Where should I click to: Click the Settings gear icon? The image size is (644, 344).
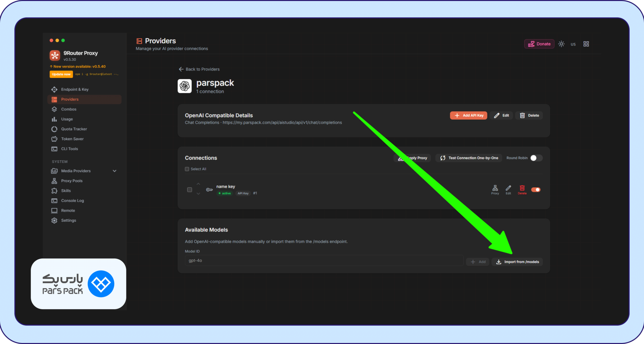coord(54,220)
